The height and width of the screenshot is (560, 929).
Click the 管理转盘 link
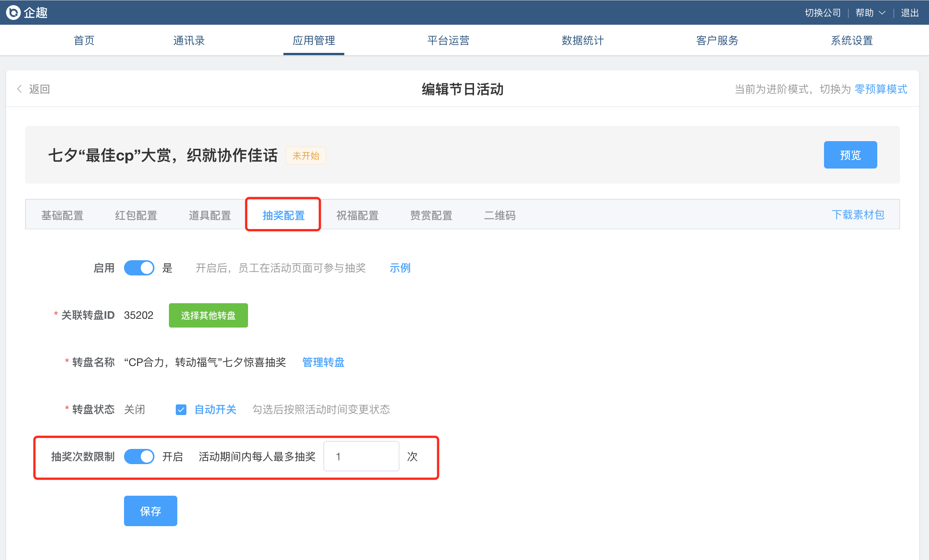click(x=323, y=362)
